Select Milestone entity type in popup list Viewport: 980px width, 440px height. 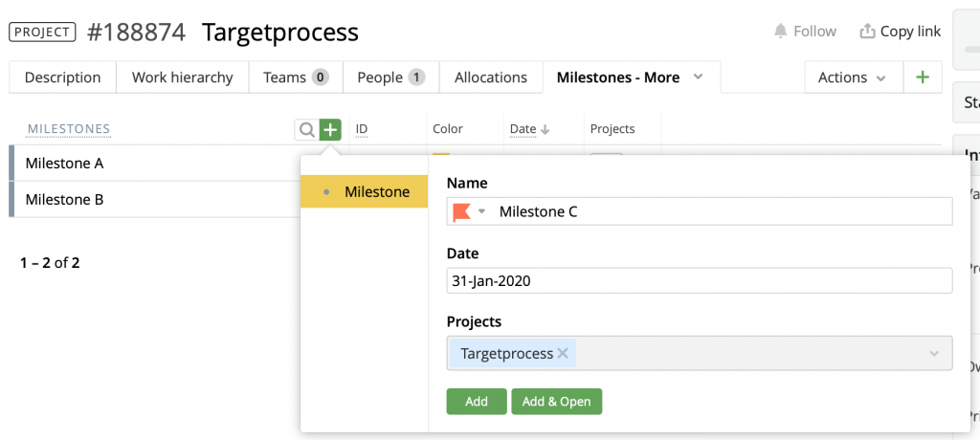click(365, 192)
